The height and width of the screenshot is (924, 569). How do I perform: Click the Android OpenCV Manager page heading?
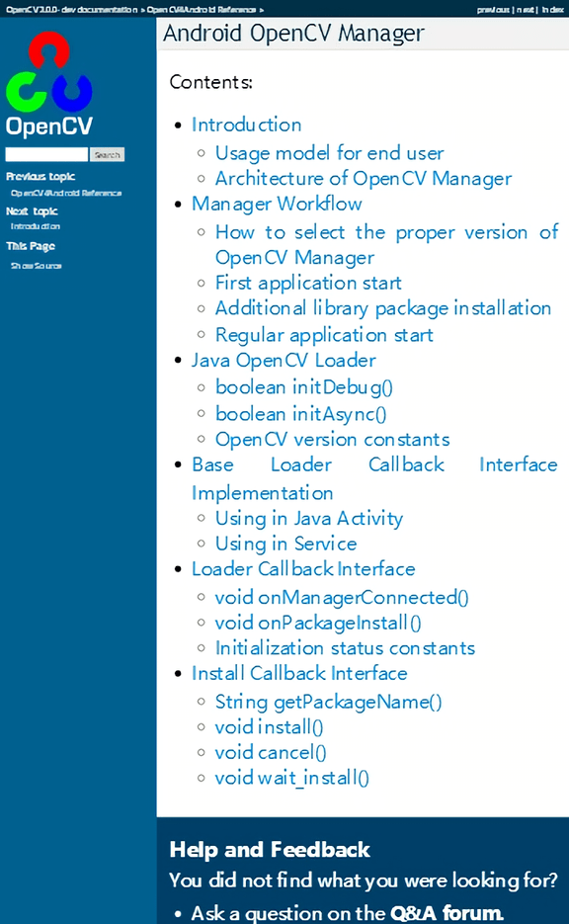293,33
